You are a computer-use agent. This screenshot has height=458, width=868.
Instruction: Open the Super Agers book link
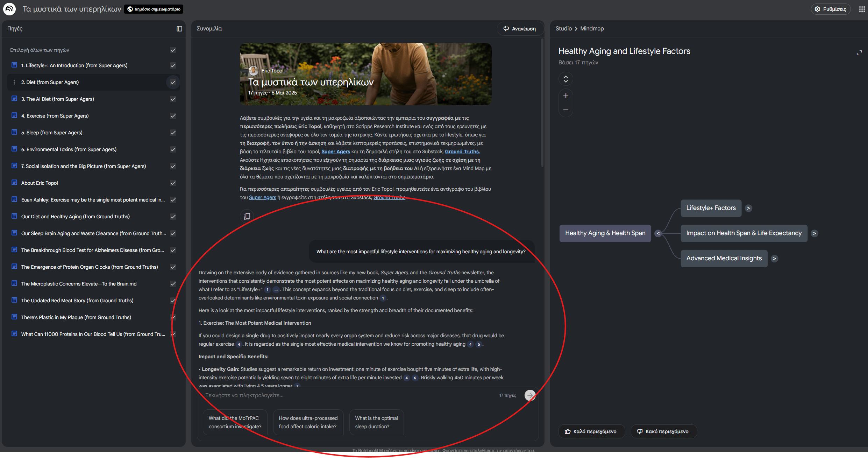[335, 152]
